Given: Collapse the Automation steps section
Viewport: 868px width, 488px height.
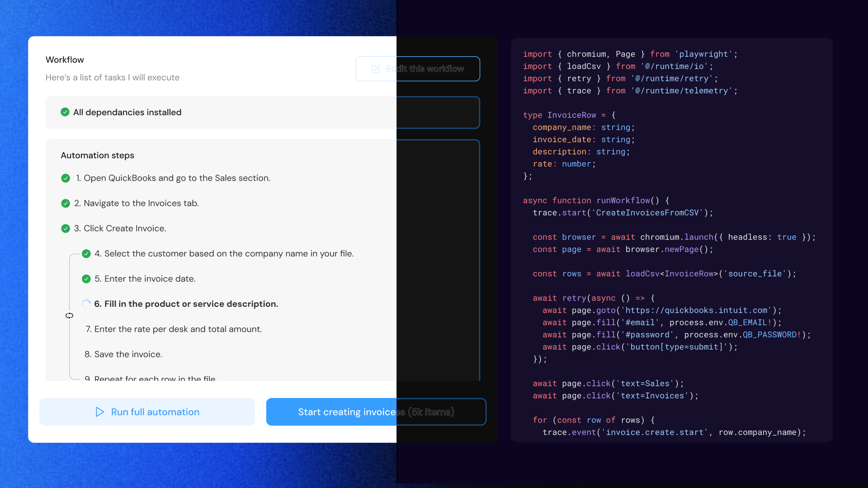Looking at the screenshot, I should 97,155.
